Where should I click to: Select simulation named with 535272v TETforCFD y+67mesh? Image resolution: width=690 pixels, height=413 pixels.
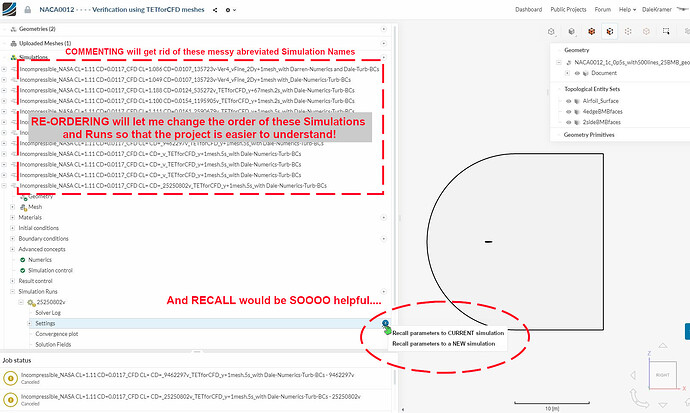(x=187, y=90)
